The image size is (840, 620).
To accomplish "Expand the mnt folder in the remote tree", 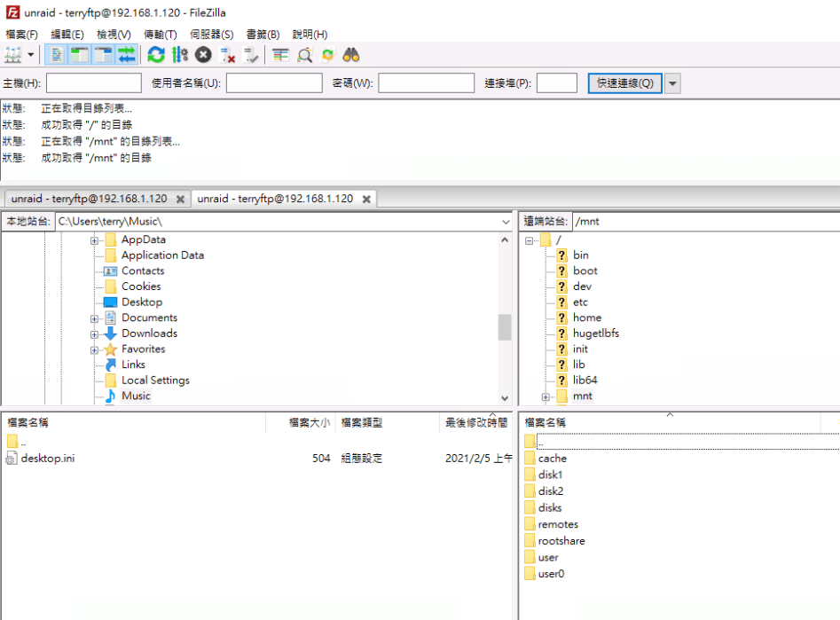I will point(546,396).
